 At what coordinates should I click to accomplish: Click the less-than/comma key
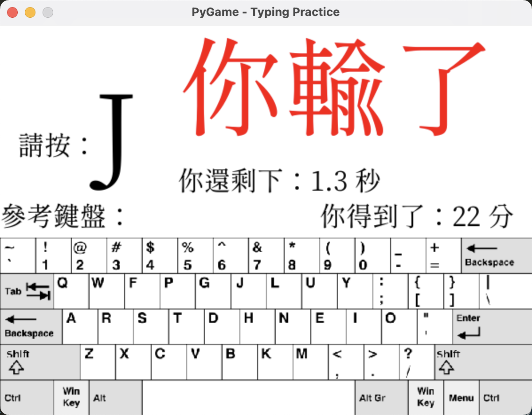[x=346, y=362]
